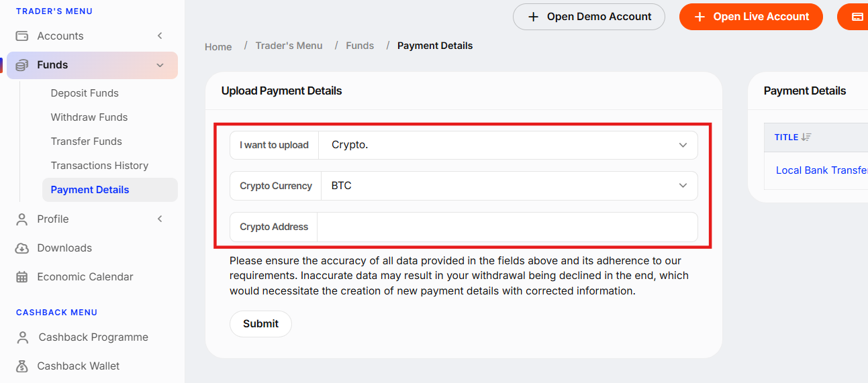Focus the Crypto Address input field
Viewport: 868px width, 383px height.
pos(507,227)
